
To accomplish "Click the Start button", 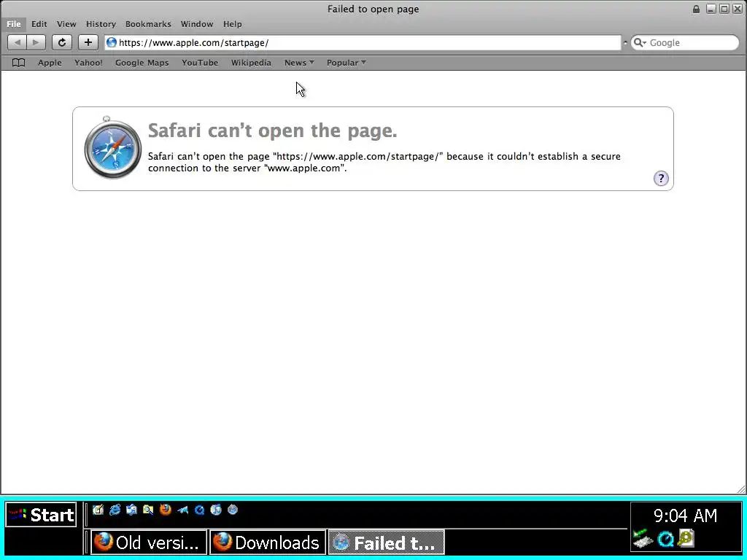I will [41, 515].
